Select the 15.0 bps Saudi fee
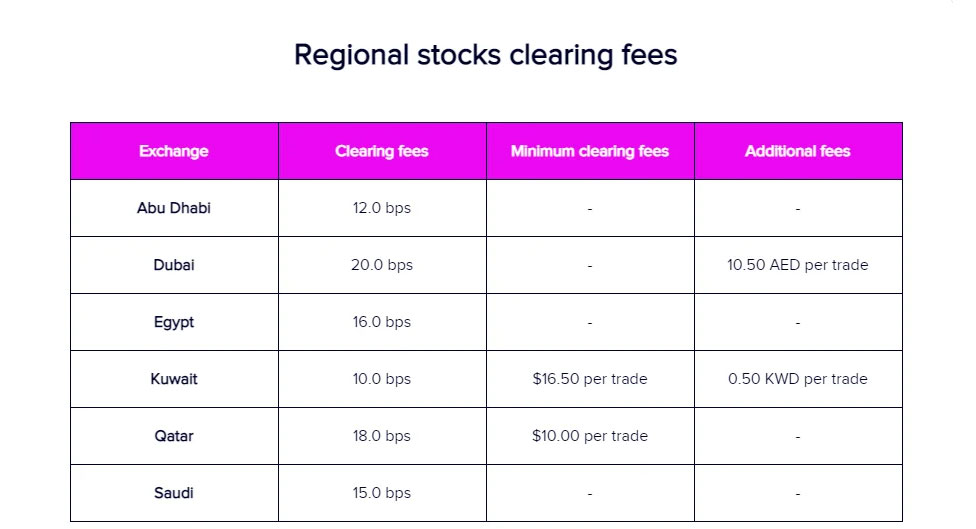 pos(382,493)
